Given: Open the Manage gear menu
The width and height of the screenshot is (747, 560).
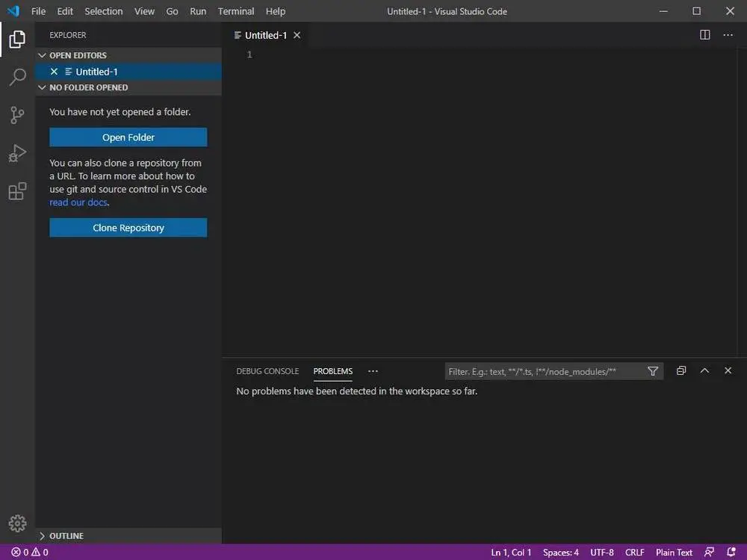Looking at the screenshot, I should click(x=17, y=523).
